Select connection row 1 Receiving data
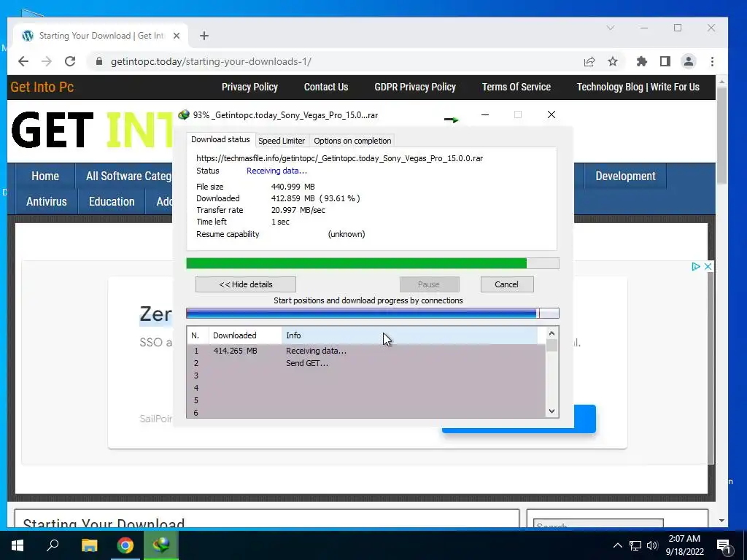This screenshot has width=747, height=560. point(367,351)
